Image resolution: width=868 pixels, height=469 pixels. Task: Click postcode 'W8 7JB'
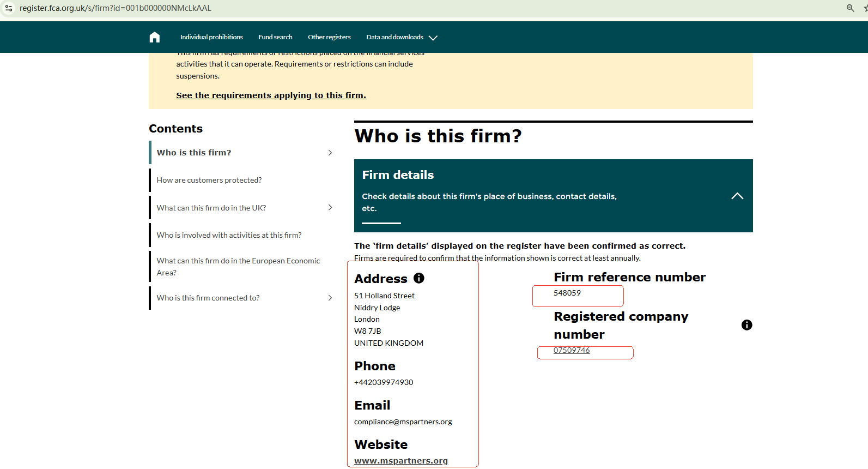(368, 331)
